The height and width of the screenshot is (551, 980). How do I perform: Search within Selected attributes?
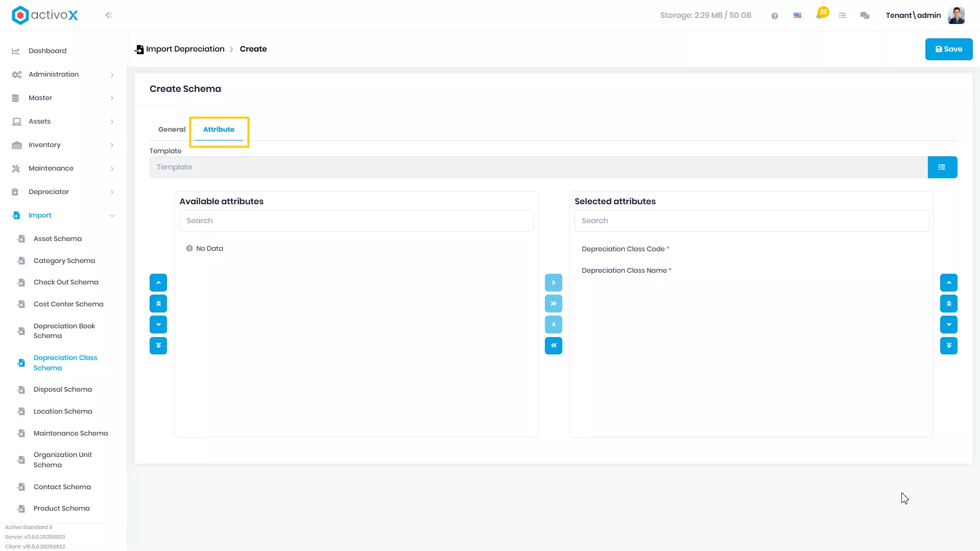[x=752, y=221]
